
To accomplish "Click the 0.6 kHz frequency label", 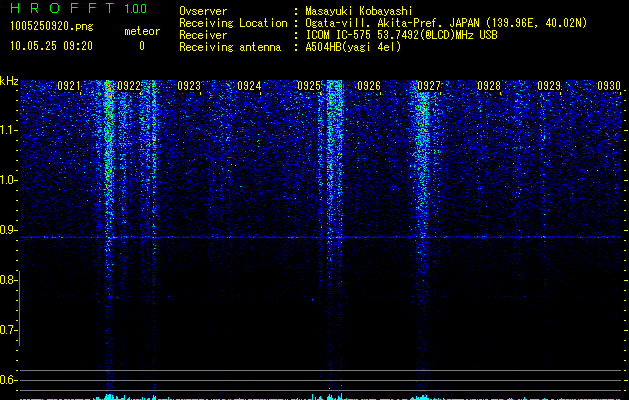I will point(8,380).
